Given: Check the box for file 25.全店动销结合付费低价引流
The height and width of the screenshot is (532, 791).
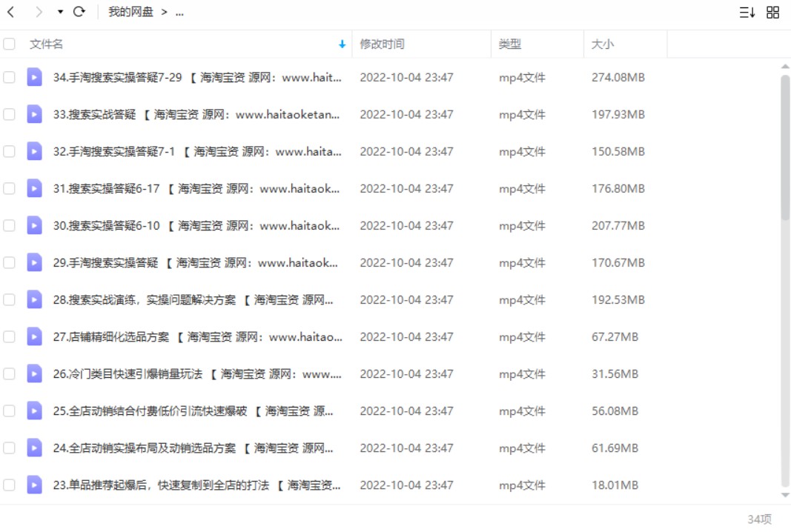Looking at the screenshot, I should 9,411.
